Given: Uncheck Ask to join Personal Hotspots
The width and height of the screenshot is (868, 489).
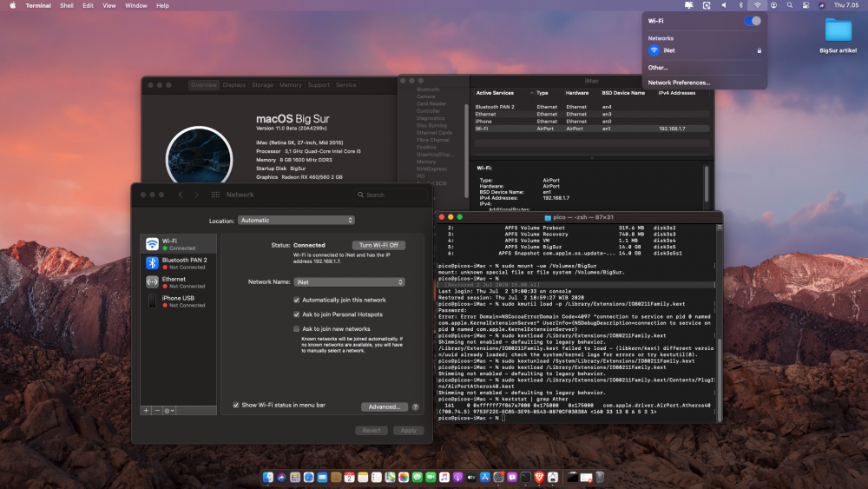Looking at the screenshot, I should pos(297,314).
